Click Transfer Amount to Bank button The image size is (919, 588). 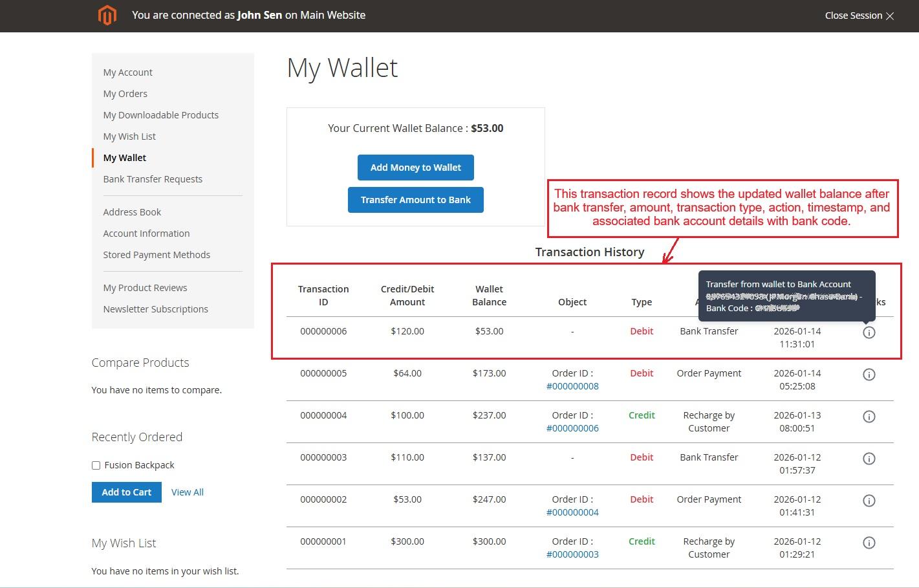point(415,200)
